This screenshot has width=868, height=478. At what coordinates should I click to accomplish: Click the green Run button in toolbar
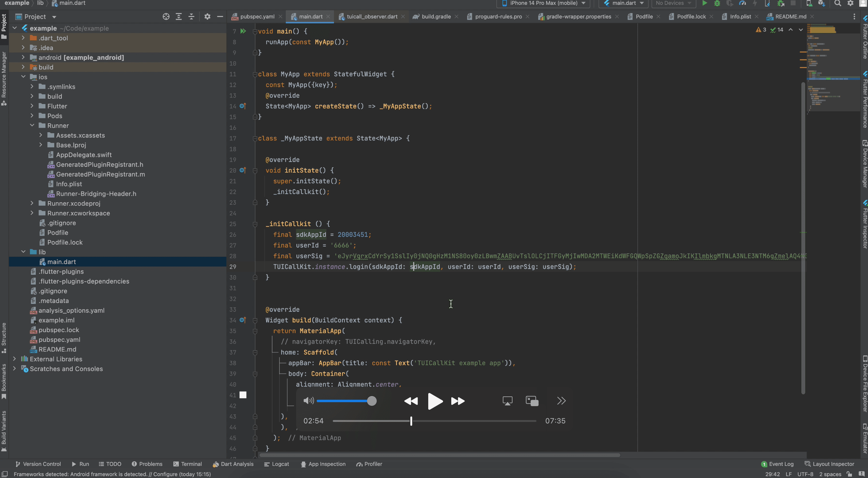tap(704, 3)
